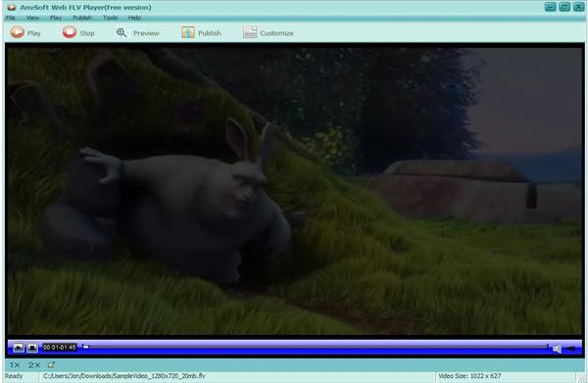Set video zoom to 2X
Screen dimensions: 588x383
pyautogui.click(x=34, y=365)
